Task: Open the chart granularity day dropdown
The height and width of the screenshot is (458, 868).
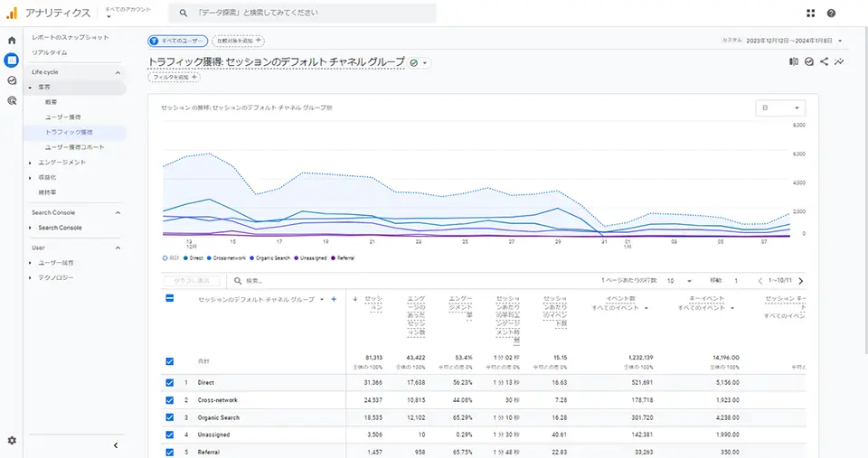Action: [x=780, y=107]
